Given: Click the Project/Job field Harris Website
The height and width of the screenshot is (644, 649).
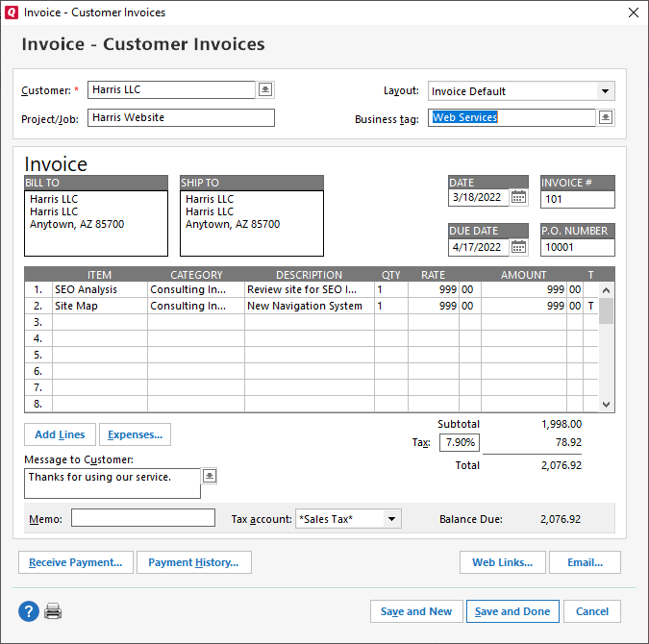Looking at the screenshot, I should coord(181,117).
